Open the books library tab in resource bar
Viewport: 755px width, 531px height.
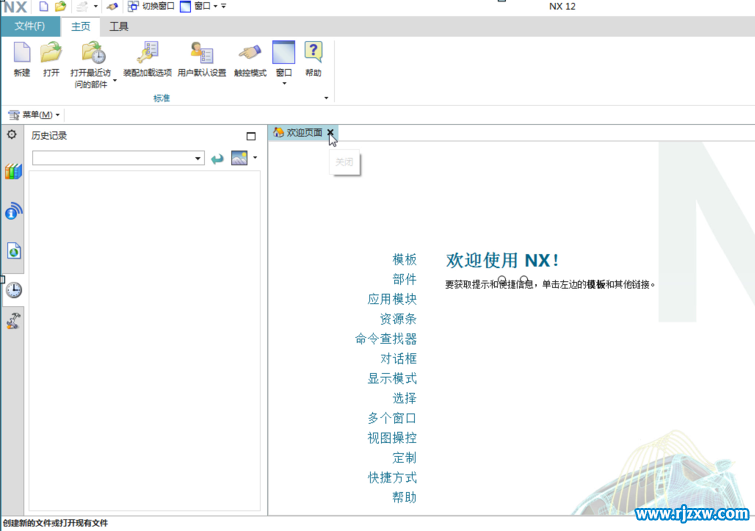(x=13, y=171)
